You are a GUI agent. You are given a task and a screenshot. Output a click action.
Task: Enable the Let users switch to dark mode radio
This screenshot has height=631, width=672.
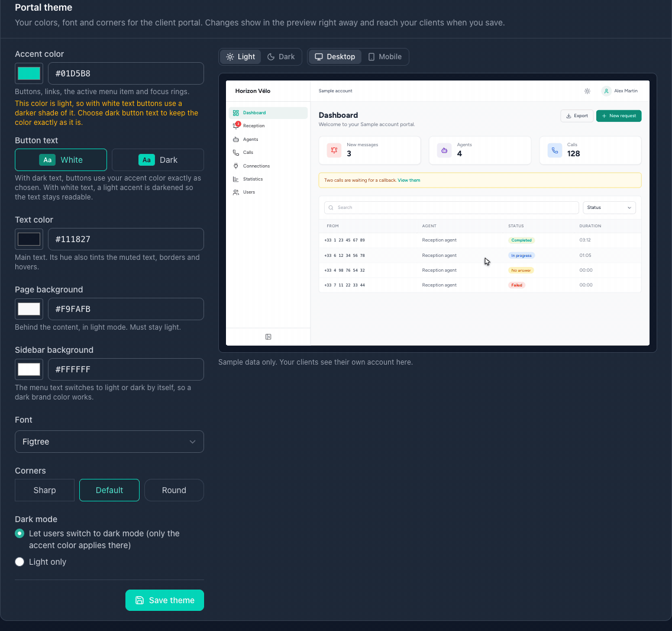click(x=20, y=533)
